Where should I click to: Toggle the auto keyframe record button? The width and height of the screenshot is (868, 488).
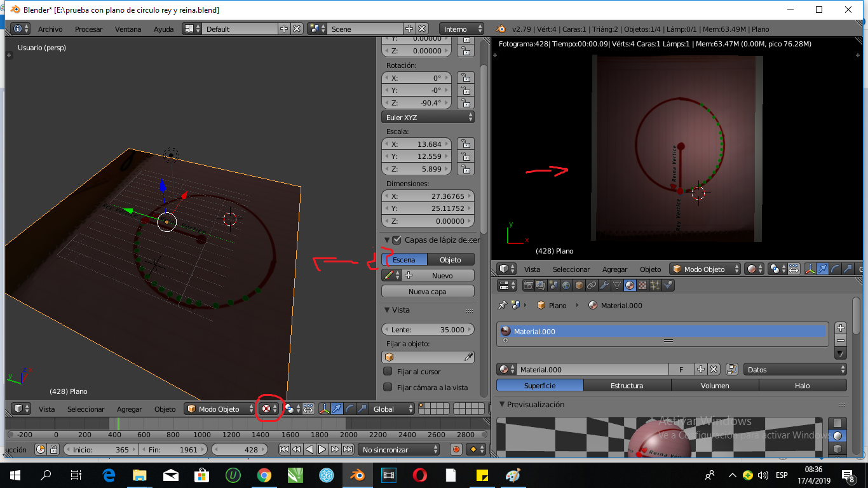click(x=456, y=449)
